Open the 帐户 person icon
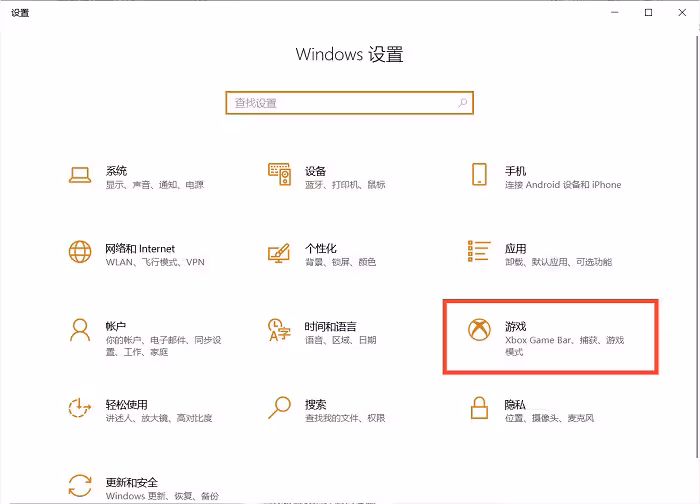The image size is (700, 504). click(x=80, y=329)
